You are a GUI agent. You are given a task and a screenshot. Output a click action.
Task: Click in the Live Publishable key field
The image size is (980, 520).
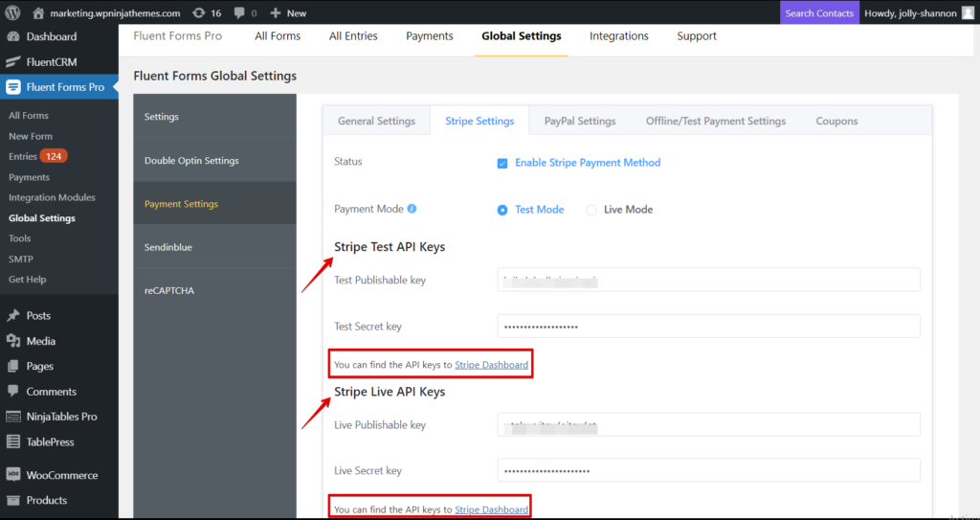[709, 424]
